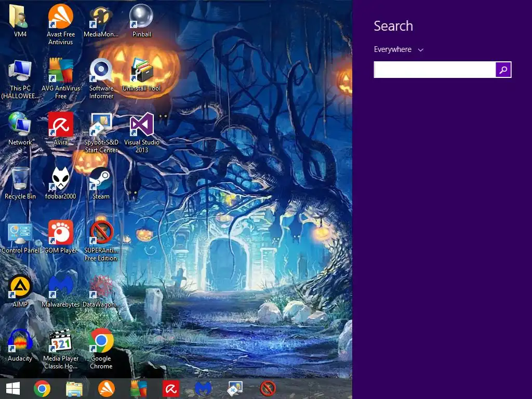The height and width of the screenshot is (399, 532).
Task: Click inside the Search text field
Action: (x=435, y=70)
